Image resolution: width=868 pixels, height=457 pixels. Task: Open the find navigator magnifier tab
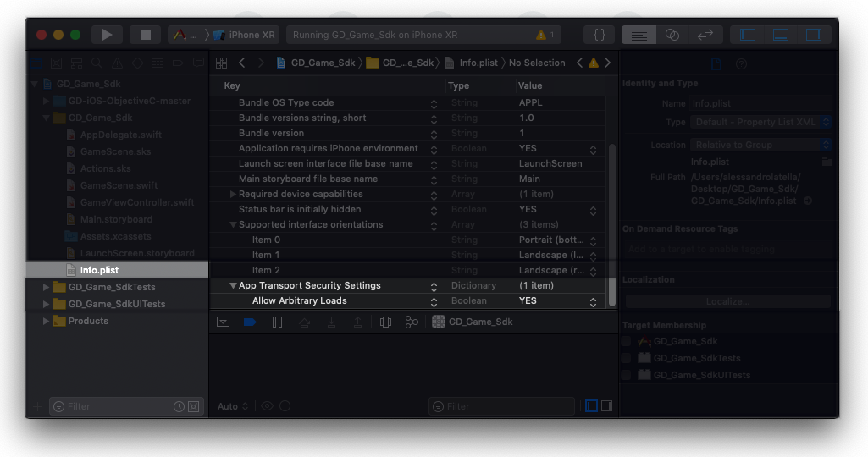(97, 63)
